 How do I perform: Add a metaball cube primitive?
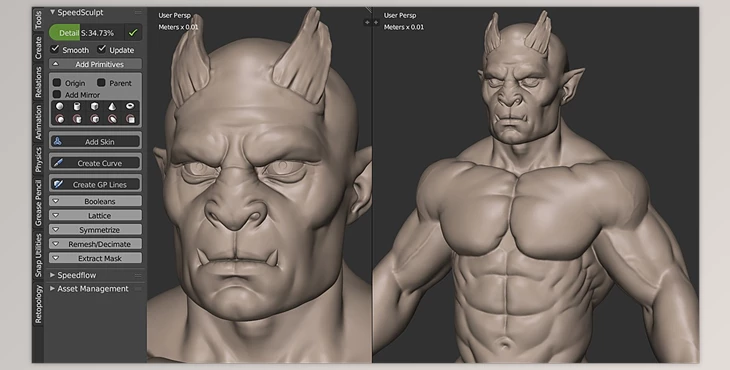(x=95, y=119)
